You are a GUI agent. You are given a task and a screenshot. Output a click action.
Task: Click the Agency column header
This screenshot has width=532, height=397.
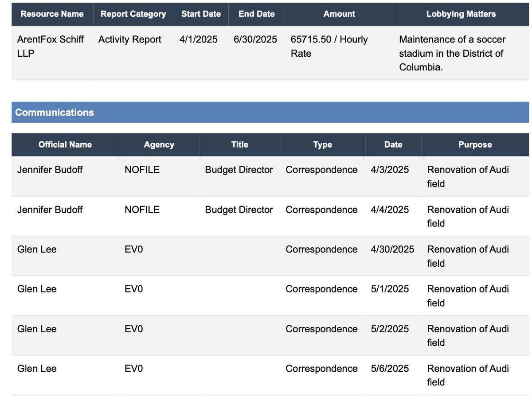pyautogui.click(x=159, y=144)
